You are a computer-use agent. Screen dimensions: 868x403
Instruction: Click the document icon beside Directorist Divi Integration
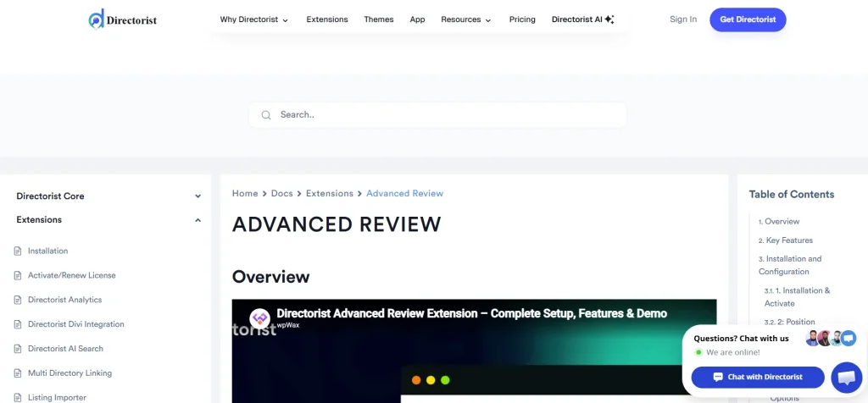coord(18,324)
